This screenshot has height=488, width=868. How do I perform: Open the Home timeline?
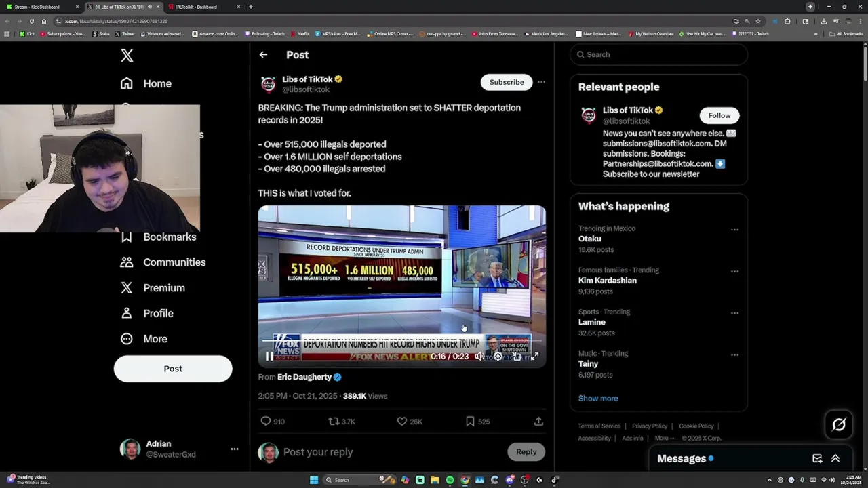click(x=146, y=83)
